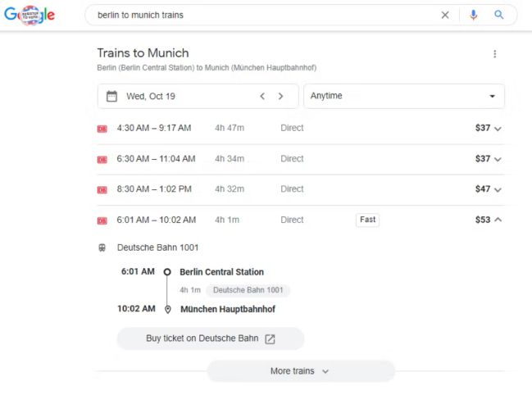532x395 pixels.
Task: Show more trains
Action: [x=301, y=371]
